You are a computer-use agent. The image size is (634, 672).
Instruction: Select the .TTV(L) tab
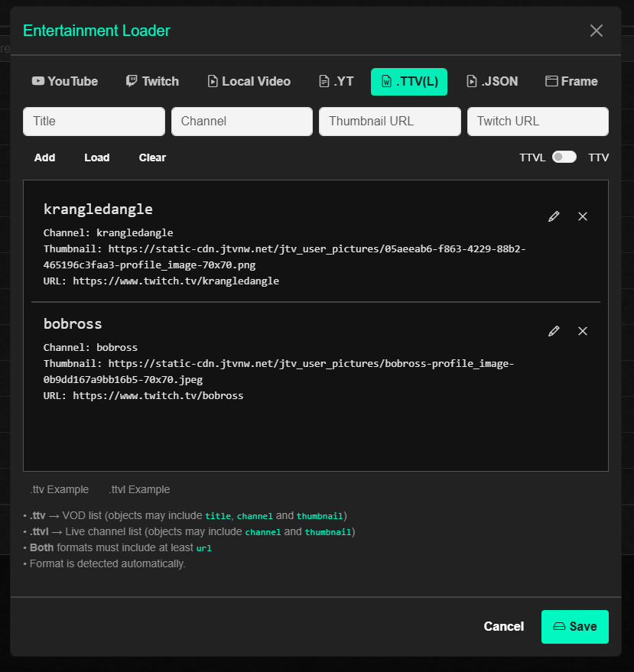pyautogui.click(x=409, y=82)
